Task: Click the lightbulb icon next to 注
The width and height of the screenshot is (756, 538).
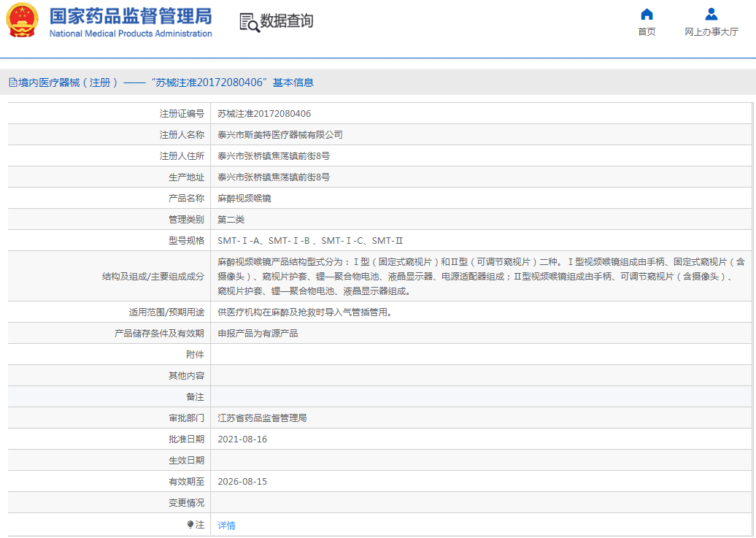Action: point(190,524)
